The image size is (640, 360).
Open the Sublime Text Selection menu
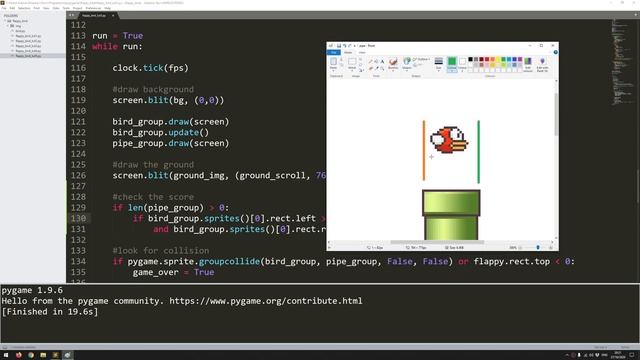point(24,8)
